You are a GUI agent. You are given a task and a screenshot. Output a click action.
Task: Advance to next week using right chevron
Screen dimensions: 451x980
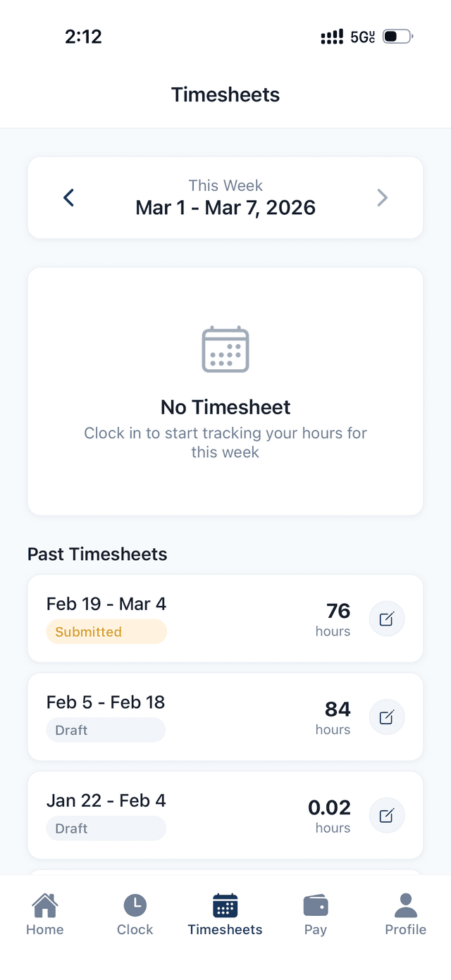pos(383,197)
